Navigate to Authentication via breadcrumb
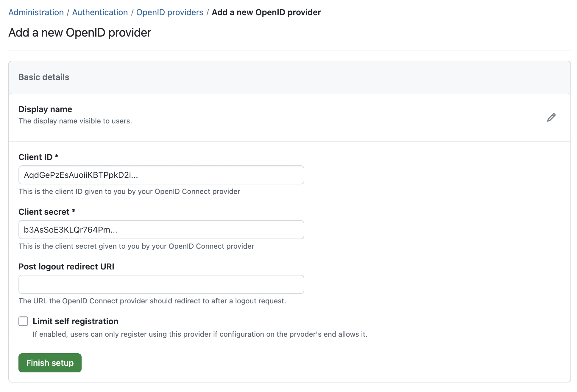The height and width of the screenshot is (392, 577). pyautogui.click(x=100, y=12)
